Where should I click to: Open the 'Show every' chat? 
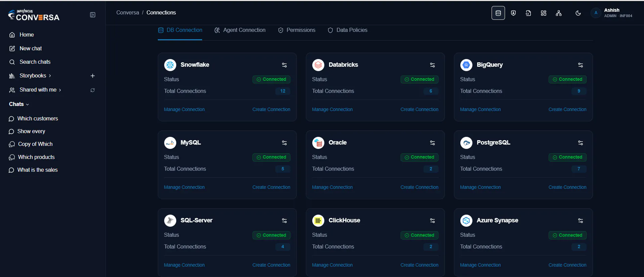27,131
